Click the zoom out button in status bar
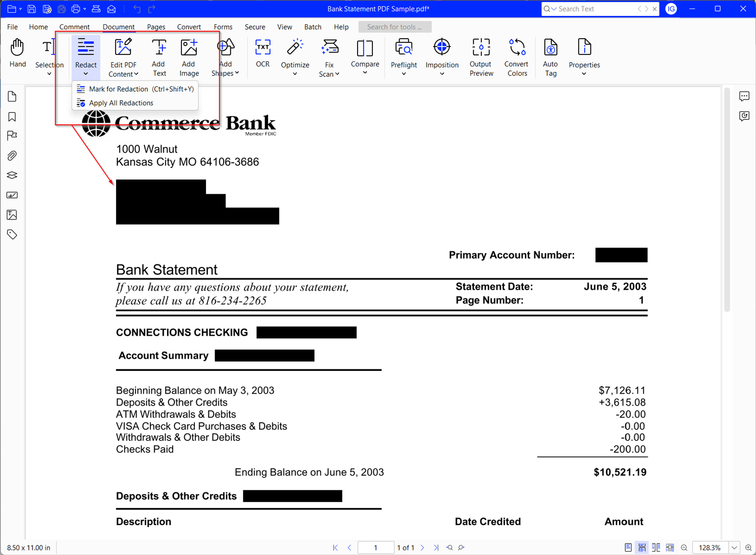The height and width of the screenshot is (555, 756). tap(684, 548)
